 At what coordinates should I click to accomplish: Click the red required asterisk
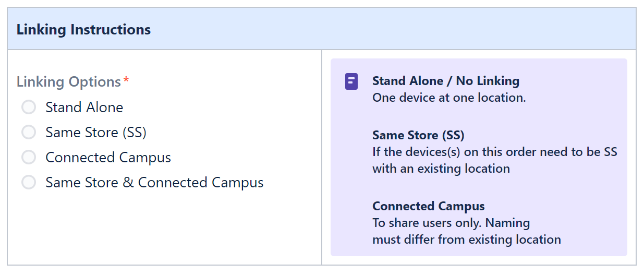click(126, 81)
